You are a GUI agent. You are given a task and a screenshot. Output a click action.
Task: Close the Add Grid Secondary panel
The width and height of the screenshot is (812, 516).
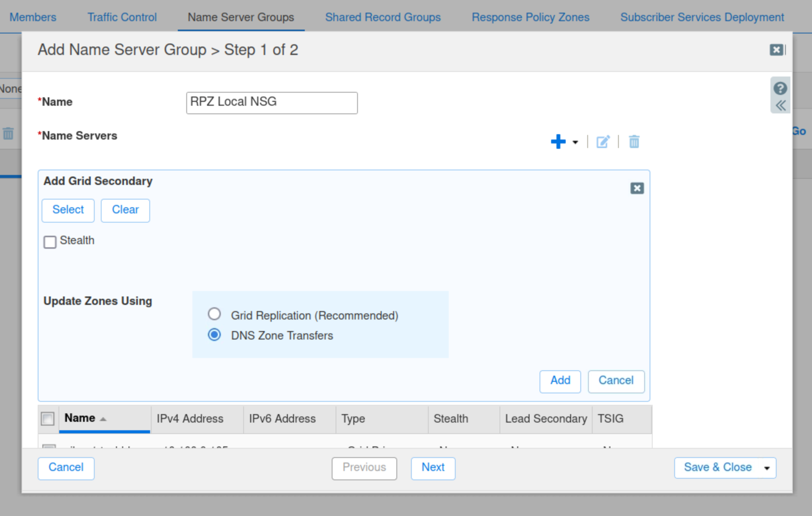(637, 188)
